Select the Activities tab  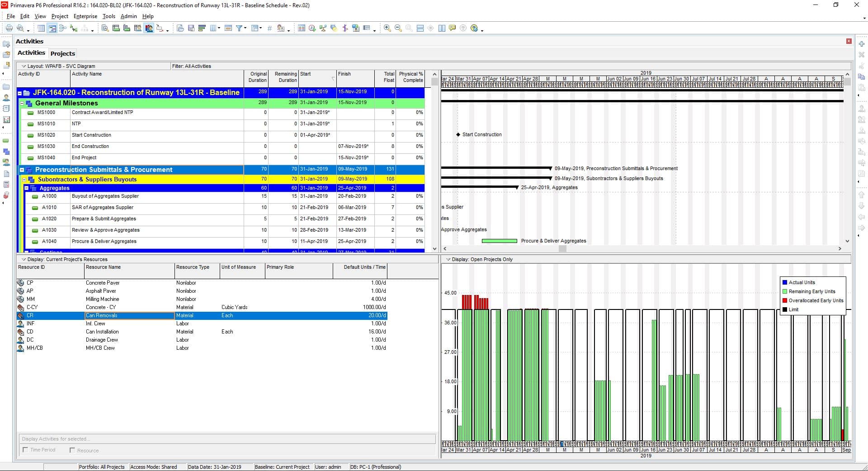click(31, 53)
